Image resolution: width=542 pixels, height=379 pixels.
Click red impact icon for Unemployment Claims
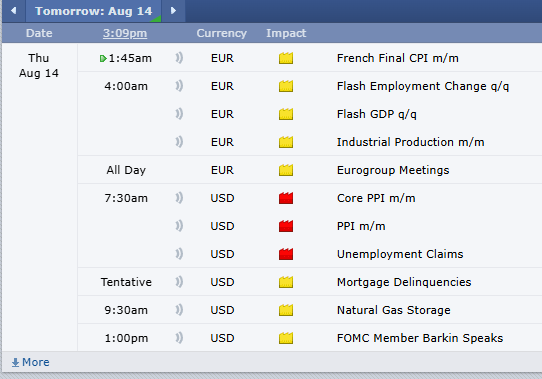(286, 254)
